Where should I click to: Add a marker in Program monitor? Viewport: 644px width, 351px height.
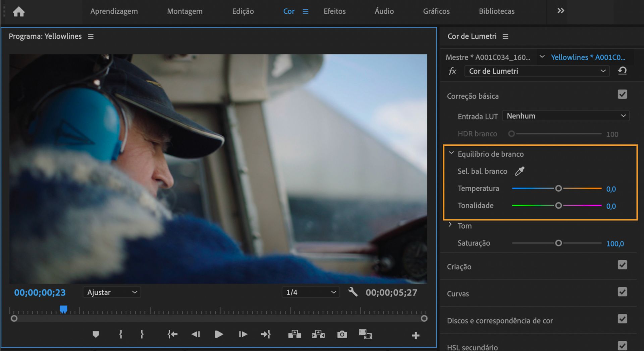click(x=96, y=334)
